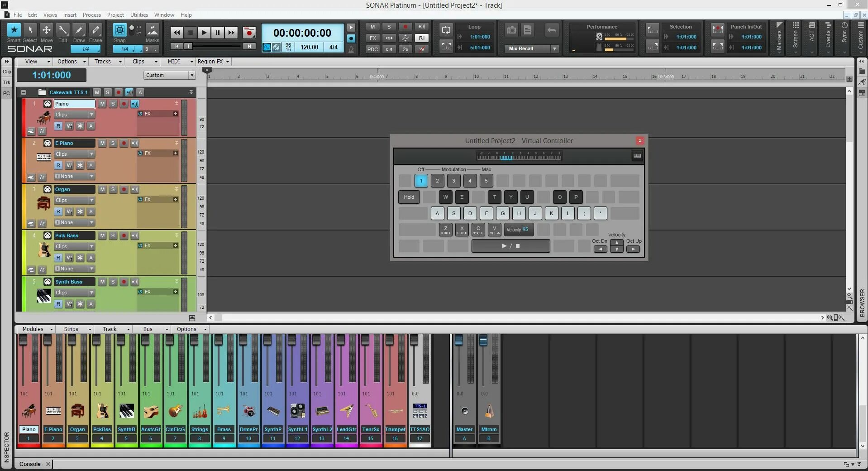Image resolution: width=868 pixels, height=471 pixels.
Task: Click the Piano track instrument icon
Action: (44, 119)
